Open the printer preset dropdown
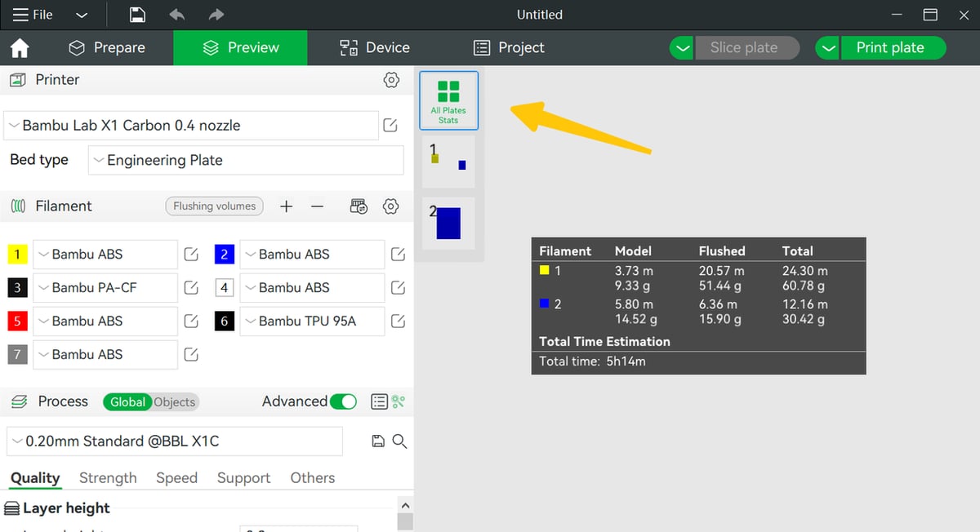This screenshot has height=532, width=980. [191, 126]
